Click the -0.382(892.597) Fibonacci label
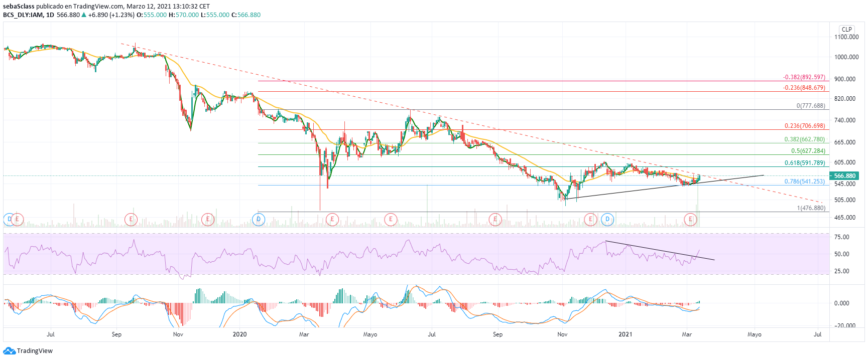This screenshot has height=360, width=868. (x=804, y=77)
